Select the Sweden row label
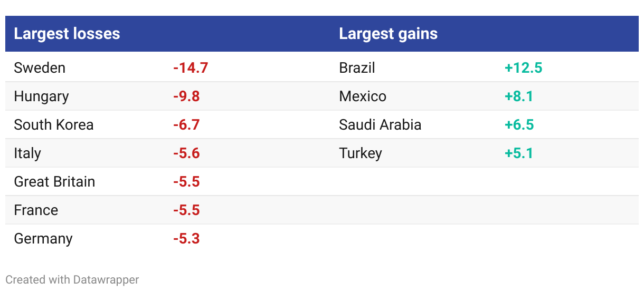This screenshot has height=292, width=644. [40, 68]
